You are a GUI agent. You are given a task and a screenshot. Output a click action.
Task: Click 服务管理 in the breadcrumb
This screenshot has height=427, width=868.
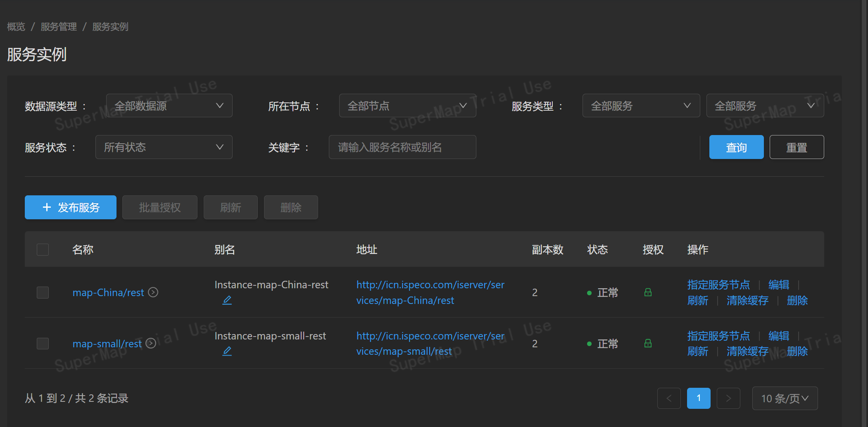pyautogui.click(x=58, y=26)
